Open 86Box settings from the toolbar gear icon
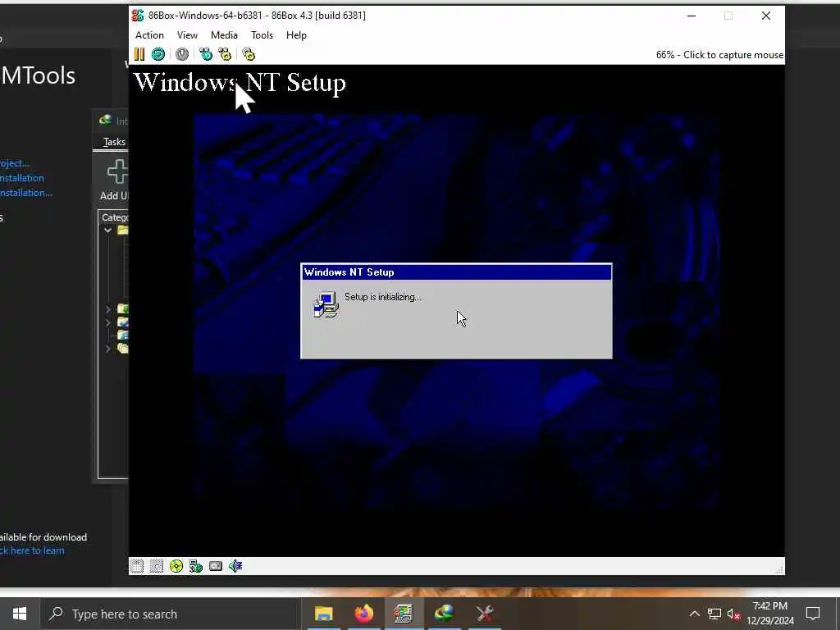840x630 pixels. click(x=249, y=54)
